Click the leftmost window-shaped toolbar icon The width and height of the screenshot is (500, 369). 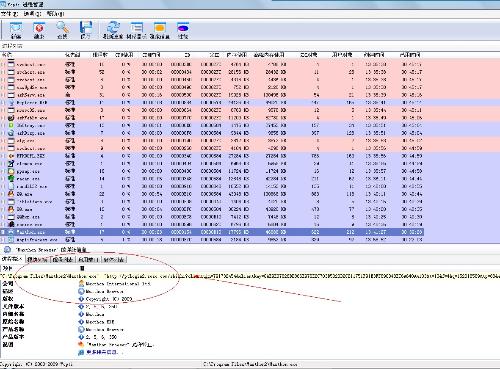coord(16,28)
